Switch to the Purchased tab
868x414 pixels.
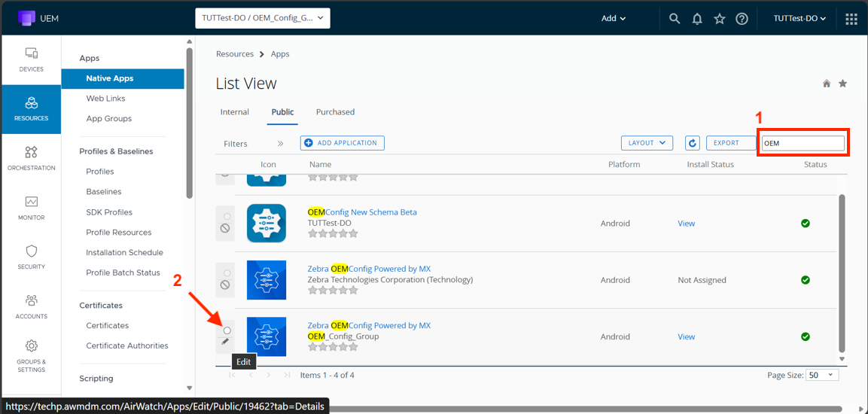tap(335, 112)
